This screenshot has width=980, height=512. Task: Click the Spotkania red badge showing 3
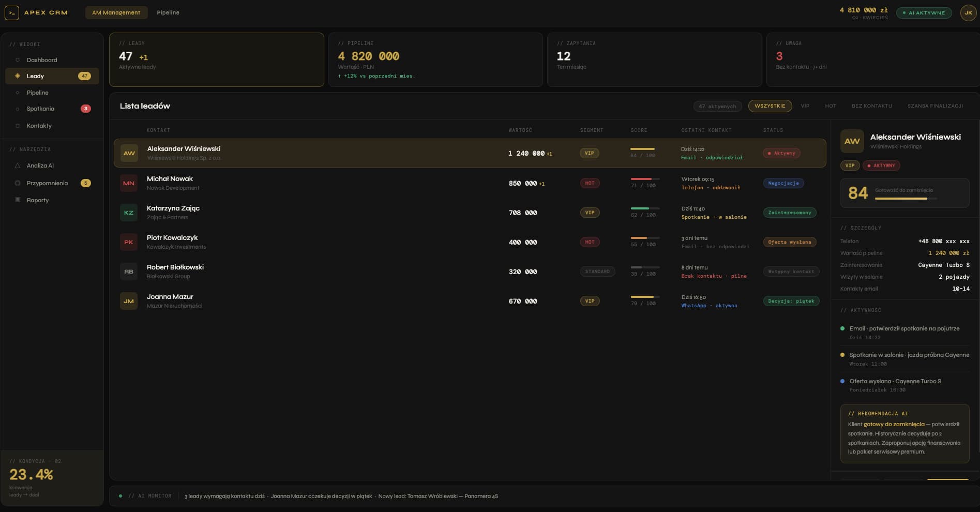(x=86, y=109)
